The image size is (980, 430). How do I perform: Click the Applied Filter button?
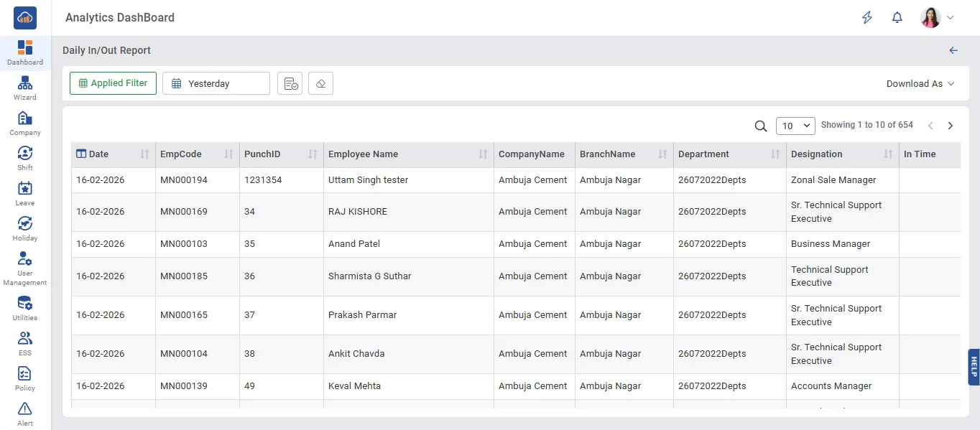point(113,83)
